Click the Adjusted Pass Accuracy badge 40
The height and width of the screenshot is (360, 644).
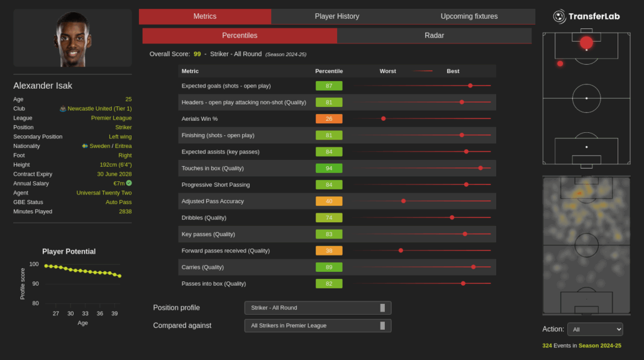click(329, 201)
